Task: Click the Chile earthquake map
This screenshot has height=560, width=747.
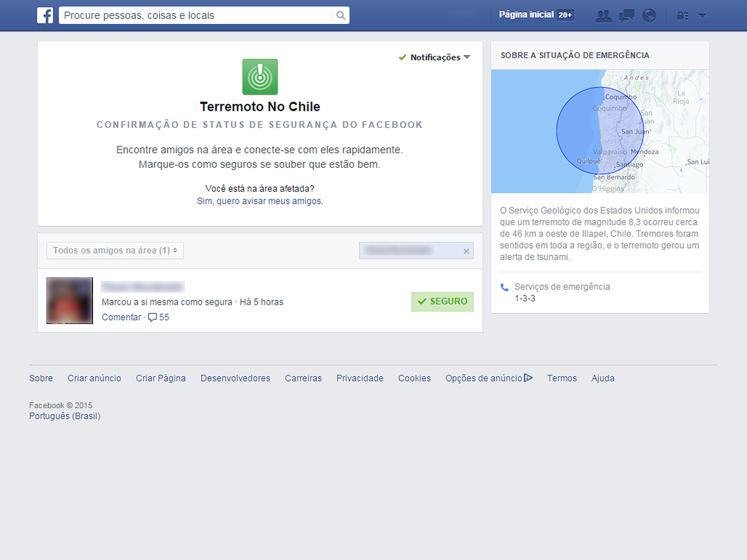Action: click(x=600, y=131)
